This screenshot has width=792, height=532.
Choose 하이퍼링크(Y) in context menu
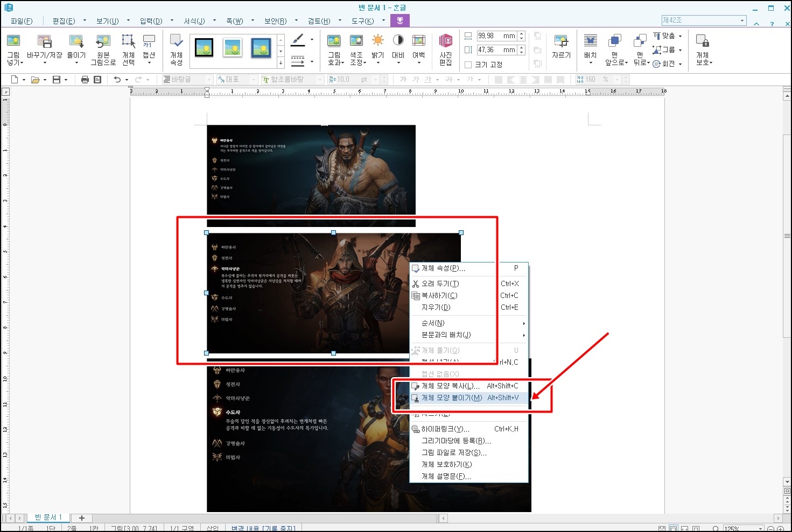[x=468, y=429]
